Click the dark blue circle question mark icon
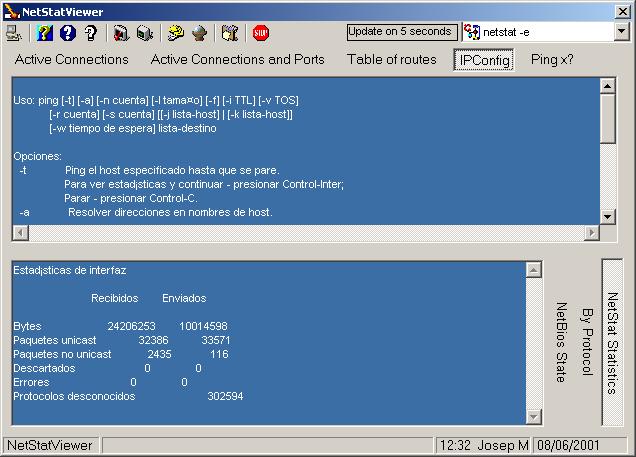636x457 pixels. (68, 33)
